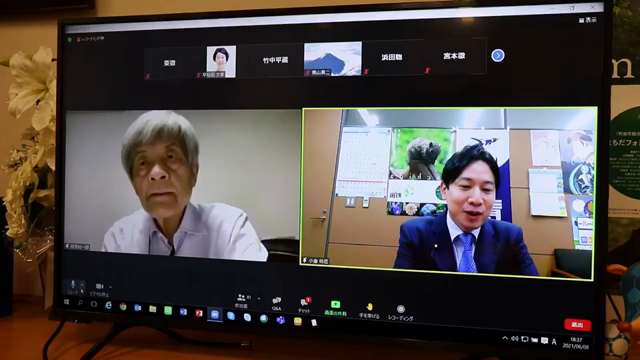Expand arrow next to participants button
640x360 pixels.
tap(259, 299)
